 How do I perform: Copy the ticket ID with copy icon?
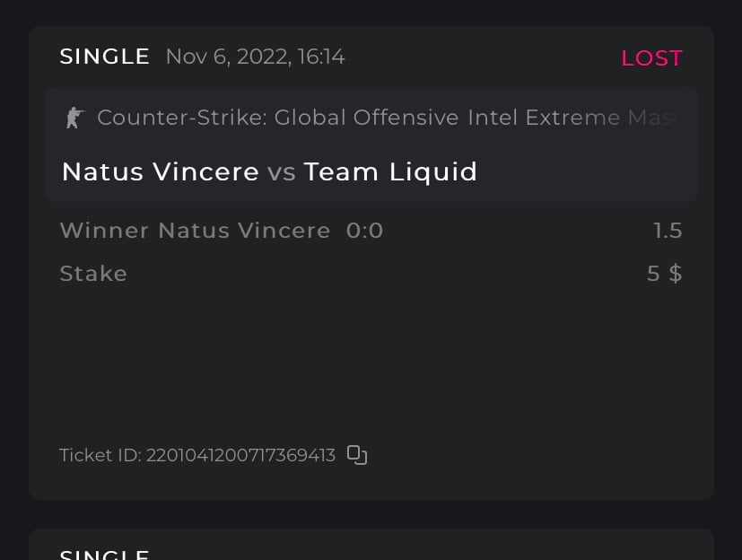point(357,455)
